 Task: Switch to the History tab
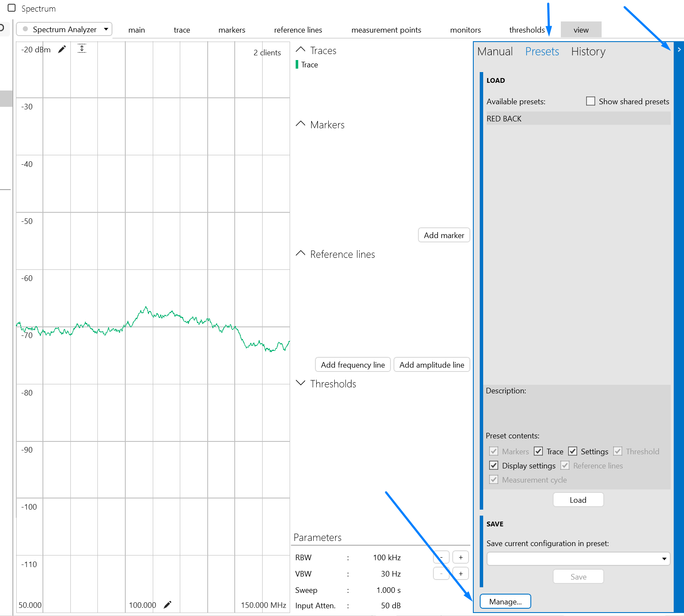588,51
